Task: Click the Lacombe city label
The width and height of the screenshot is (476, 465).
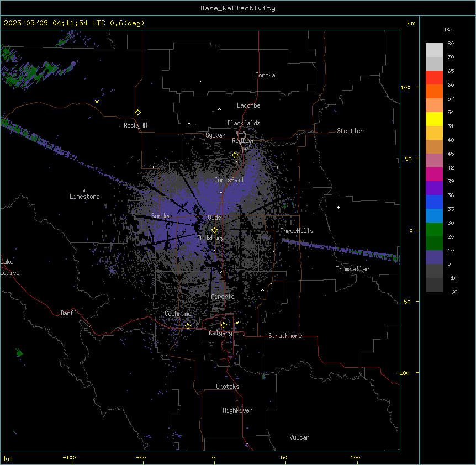Action: [x=248, y=105]
